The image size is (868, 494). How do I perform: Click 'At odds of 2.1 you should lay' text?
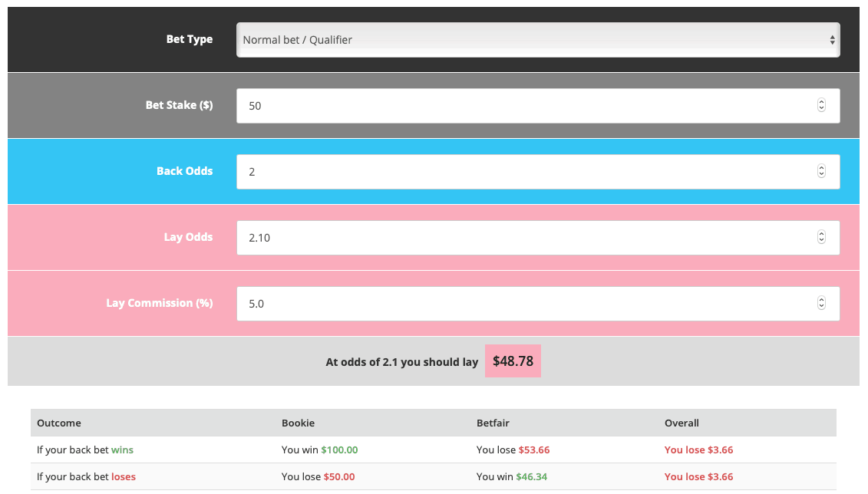tap(402, 362)
